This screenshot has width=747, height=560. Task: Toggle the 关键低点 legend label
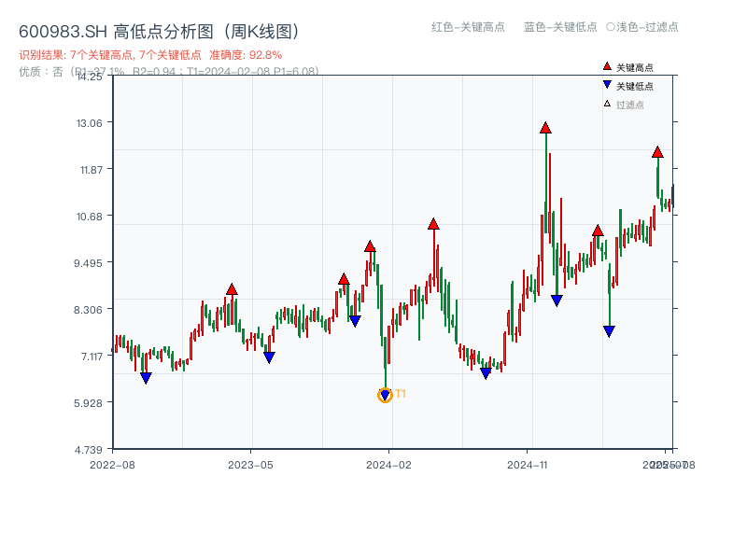pyautogui.click(x=635, y=86)
